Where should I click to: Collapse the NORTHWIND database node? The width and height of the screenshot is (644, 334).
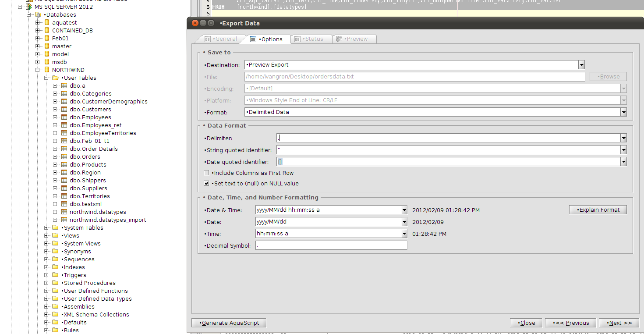(38, 70)
